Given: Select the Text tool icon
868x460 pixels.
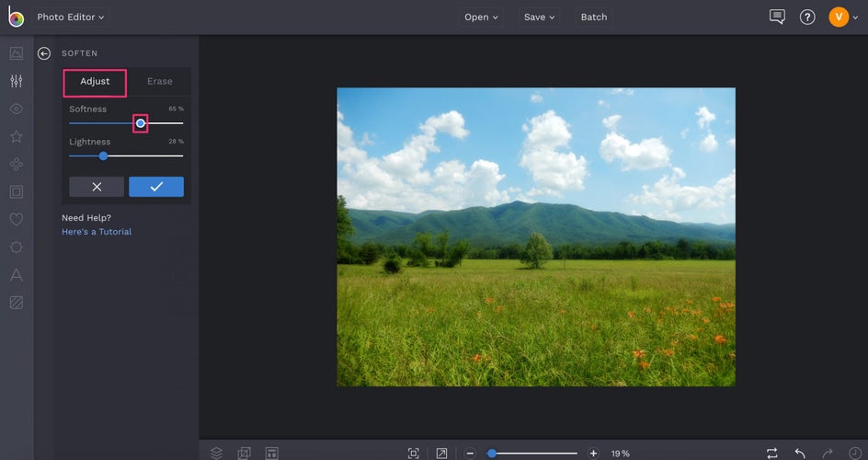Looking at the screenshot, I should (x=16, y=274).
